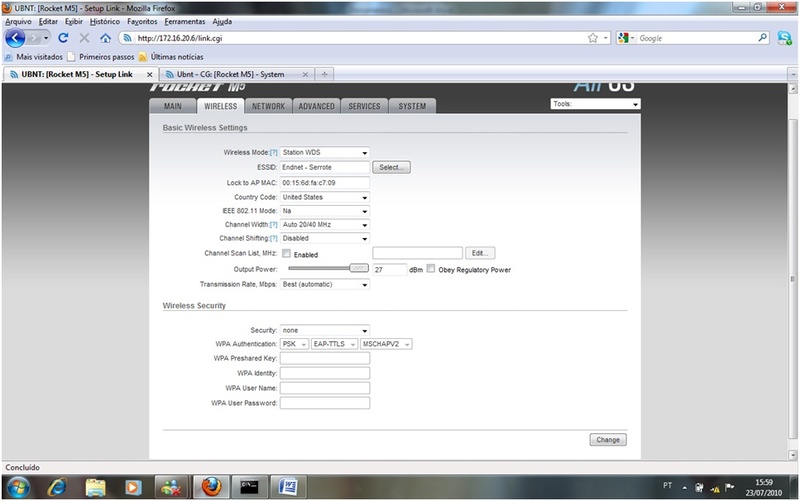Open the IEEE 802.11 Mode dropdown
Image resolution: width=800 pixels, height=501 pixels.
pos(325,211)
